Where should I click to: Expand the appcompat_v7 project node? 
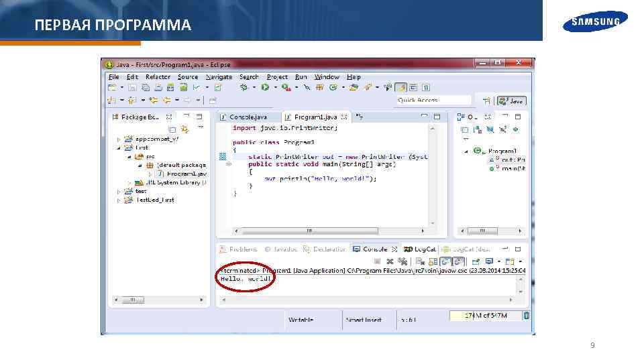(119, 139)
